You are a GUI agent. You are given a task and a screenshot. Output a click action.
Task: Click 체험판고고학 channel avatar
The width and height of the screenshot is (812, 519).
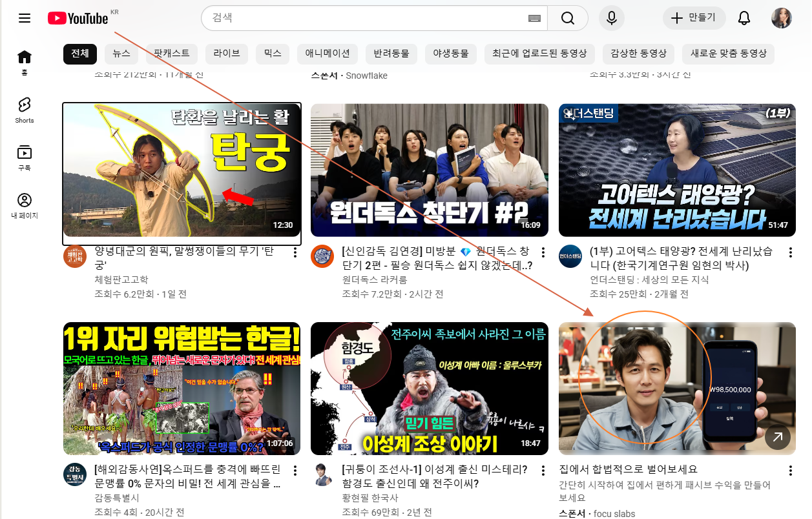click(x=75, y=256)
